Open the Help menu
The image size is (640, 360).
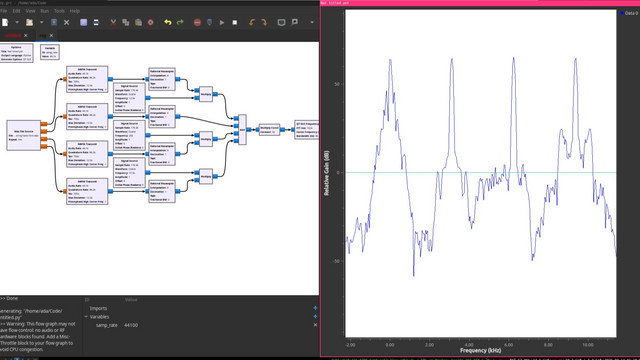pos(75,11)
